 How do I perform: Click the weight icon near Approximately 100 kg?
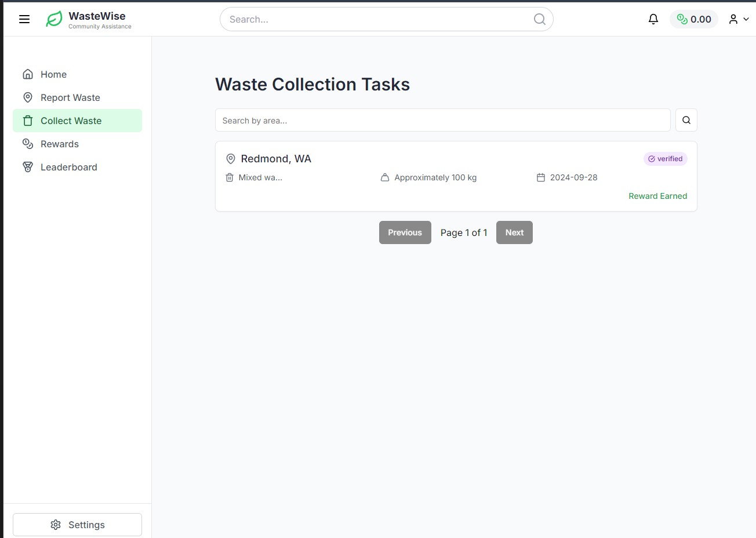point(384,177)
